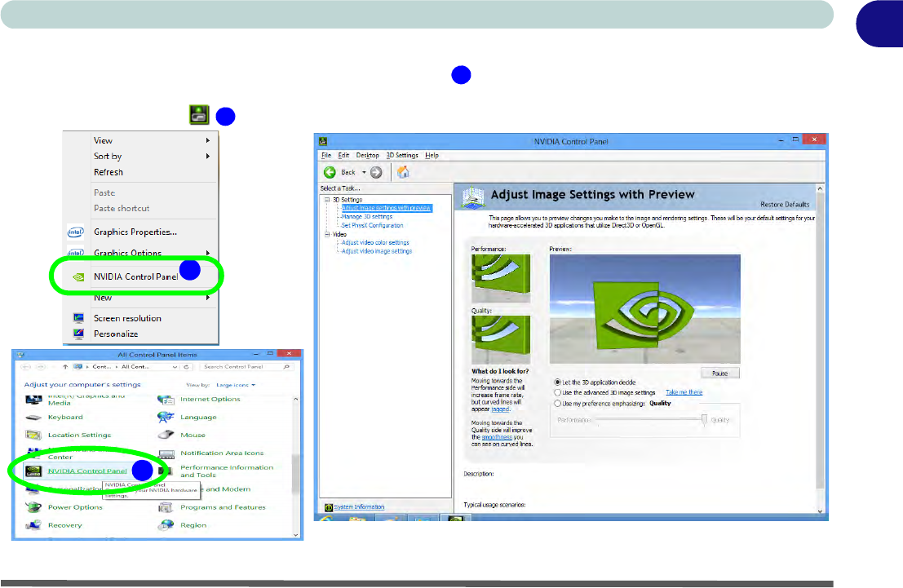Select Manage 3D settings in the task tree
This screenshot has height=588, width=903.
pyautogui.click(x=367, y=217)
